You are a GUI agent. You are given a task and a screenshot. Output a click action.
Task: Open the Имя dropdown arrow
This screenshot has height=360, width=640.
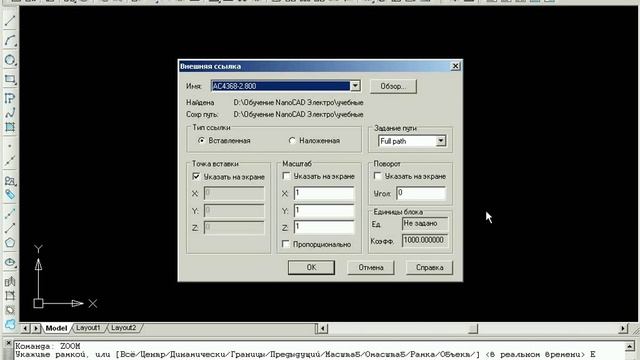[355, 86]
